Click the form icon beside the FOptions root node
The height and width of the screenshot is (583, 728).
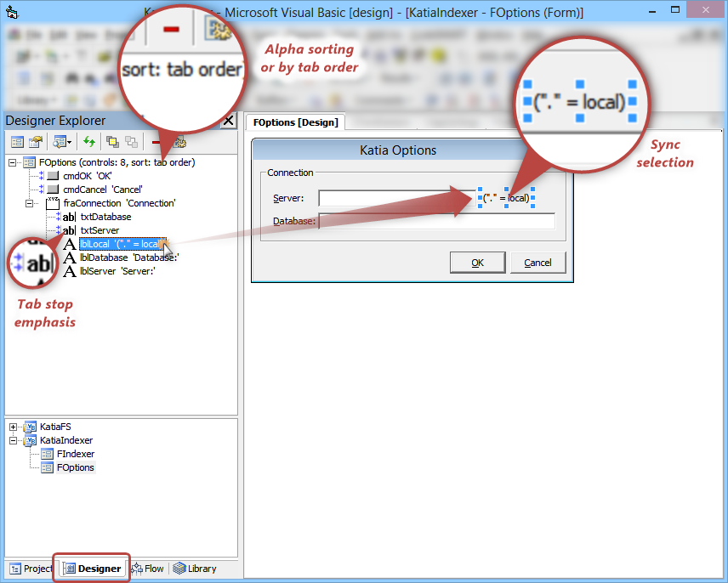[x=29, y=162]
